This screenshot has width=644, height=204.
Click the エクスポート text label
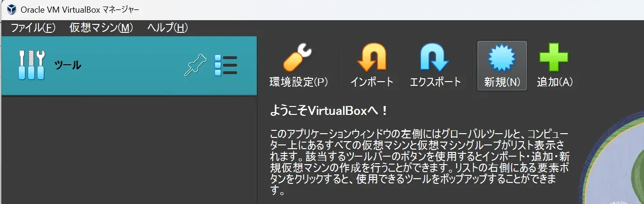click(x=435, y=82)
